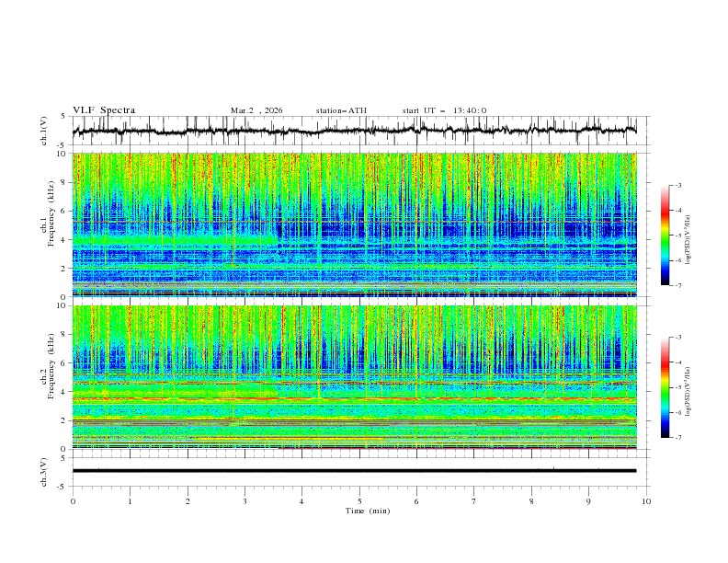
Task: Click the color bar beside ch.1 spectrogram
Action: coord(665,236)
